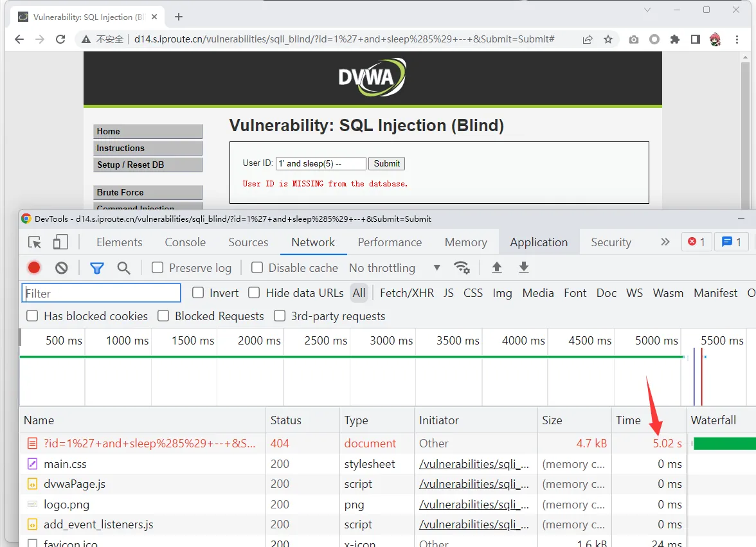
Task: Open the Brute Force menu link
Action: 147,192
